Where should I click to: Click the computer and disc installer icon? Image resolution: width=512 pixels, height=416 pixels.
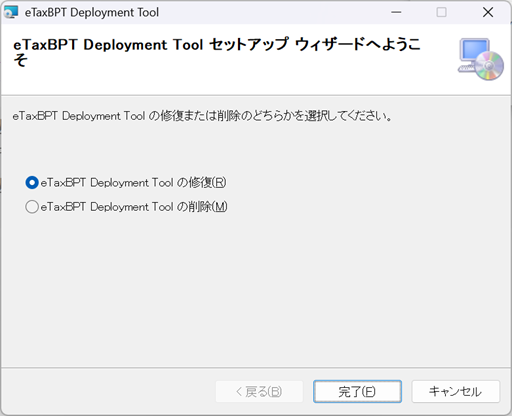click(x=480, y=59)
